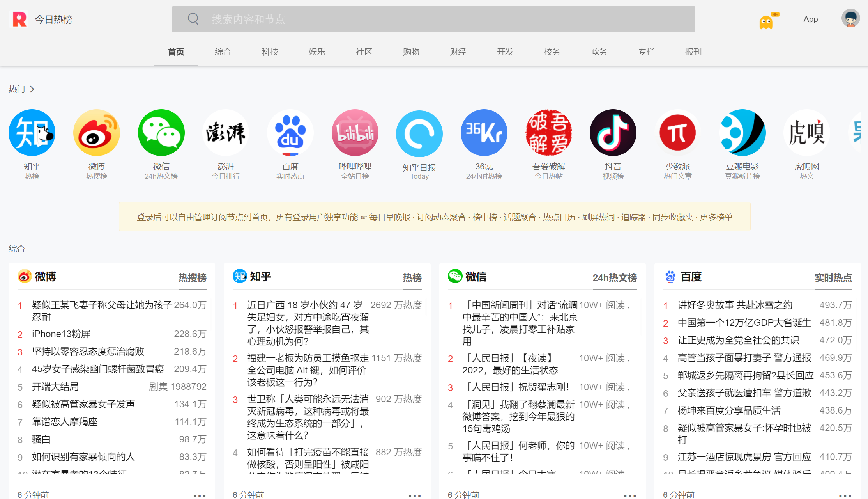Click the 今日热榜 site title
Image resolution: width=868 pixels, height=499 pixels.
click(x=54, y=20)
